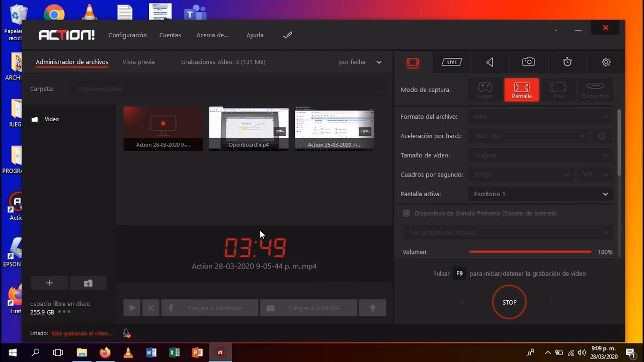The image size is (644, 362).
Task: Open the Ayuda menu
Action: (x=255, y=35)
